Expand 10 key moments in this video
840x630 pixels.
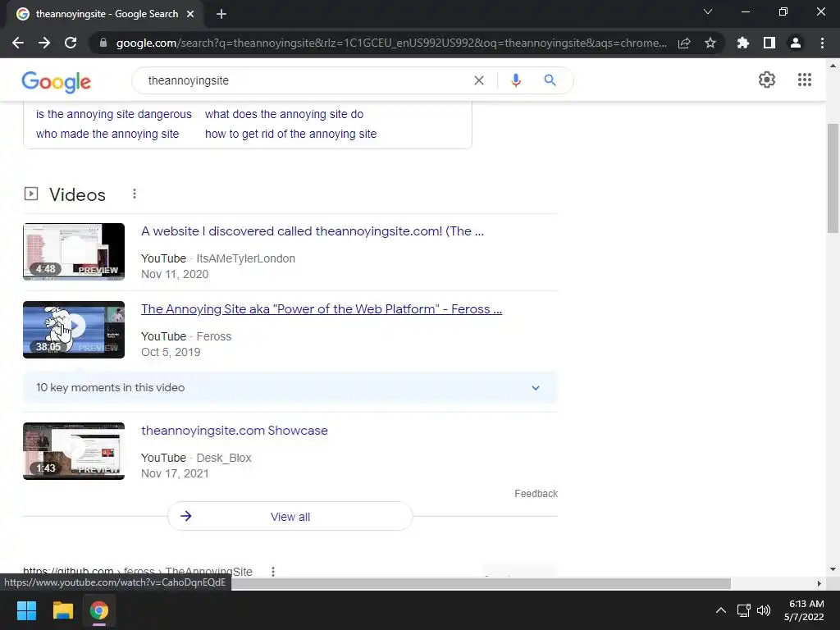(x=290, y=387)
